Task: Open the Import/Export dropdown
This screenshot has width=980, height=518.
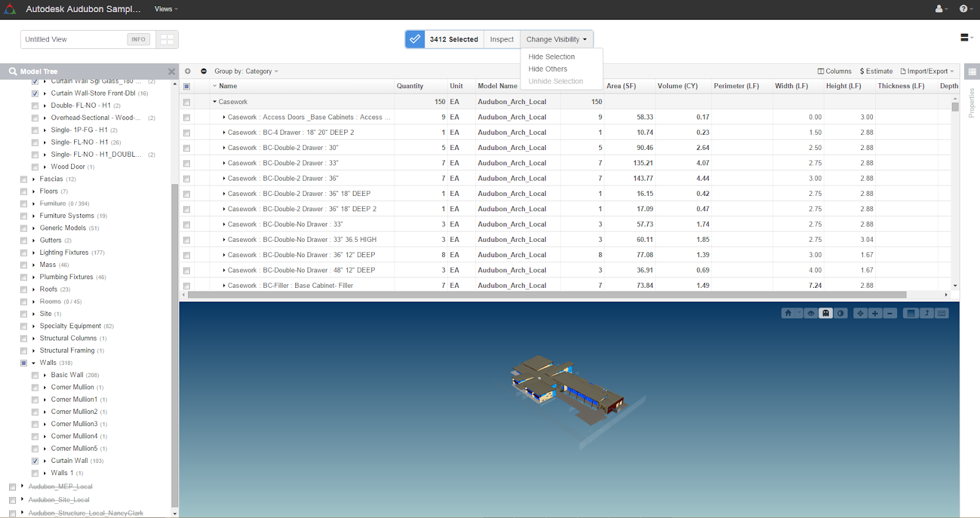Action: 927,71
